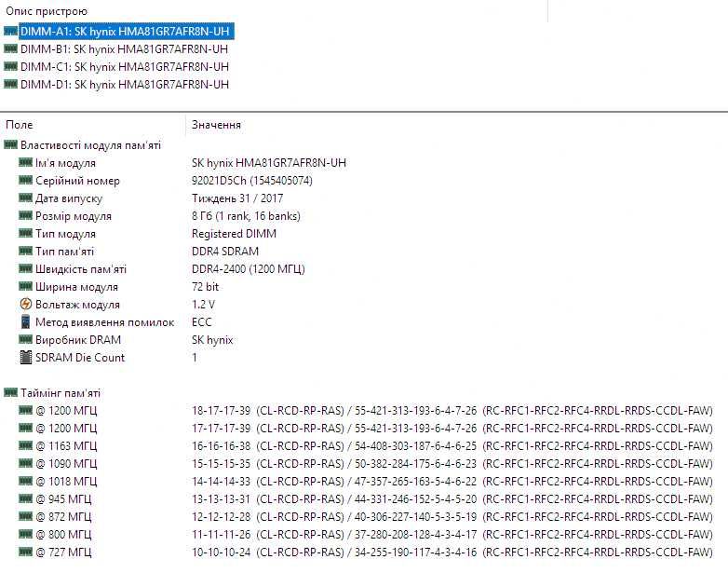Select the timing row beginning '15-15-15-35'

[x=452, y=464]
